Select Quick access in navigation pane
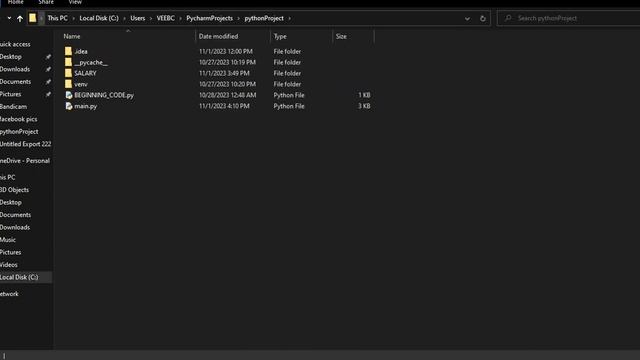Image resolution: width=640 pixels, height=360 pixels. pos(15,44)
